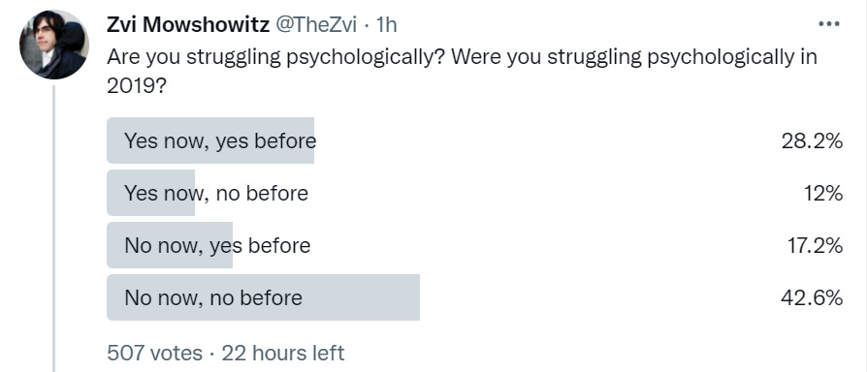868x372 pixels.
Task: Click the 12% poll result value
Action: click(x=820, y=194)
